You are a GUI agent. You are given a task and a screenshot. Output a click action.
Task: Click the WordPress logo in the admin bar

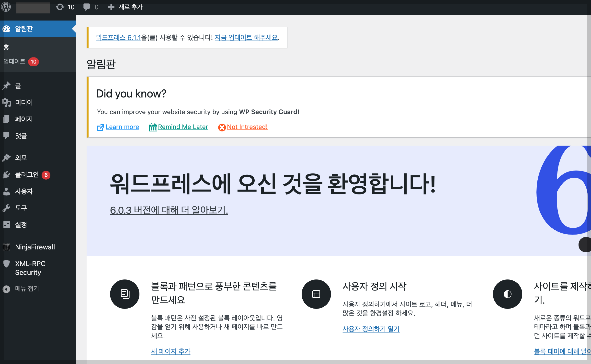point(6,7)
